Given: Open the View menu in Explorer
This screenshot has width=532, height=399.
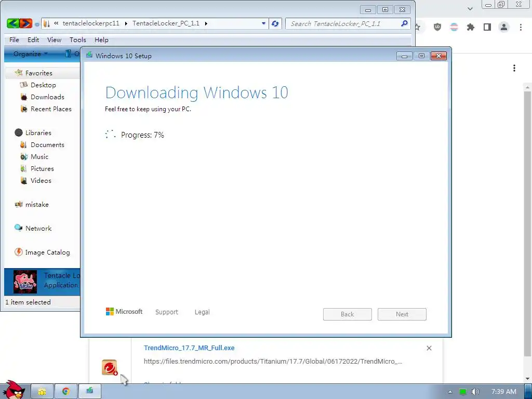Looking at the screenshot, I should click(54, 39).
